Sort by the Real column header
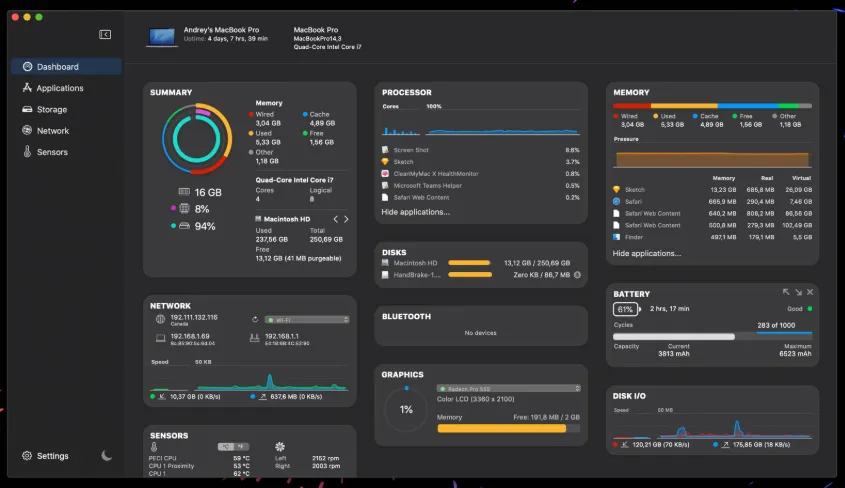 (767, 178)
